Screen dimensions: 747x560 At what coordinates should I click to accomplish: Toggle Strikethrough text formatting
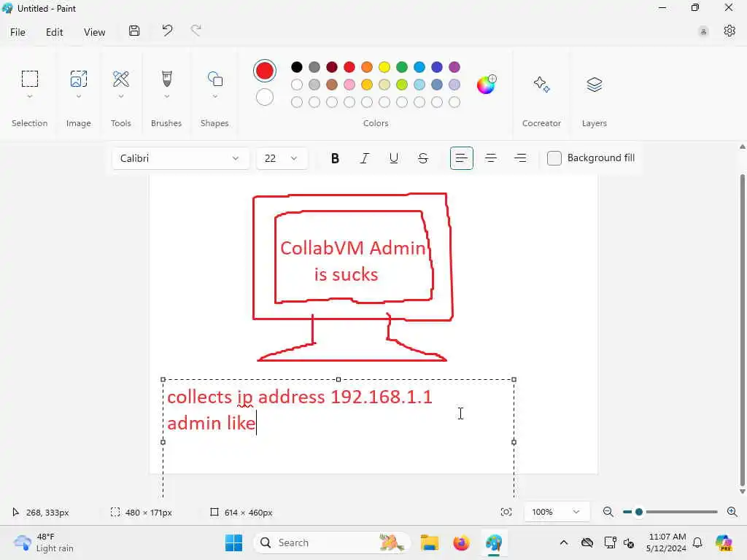click(x=422, y=158)
